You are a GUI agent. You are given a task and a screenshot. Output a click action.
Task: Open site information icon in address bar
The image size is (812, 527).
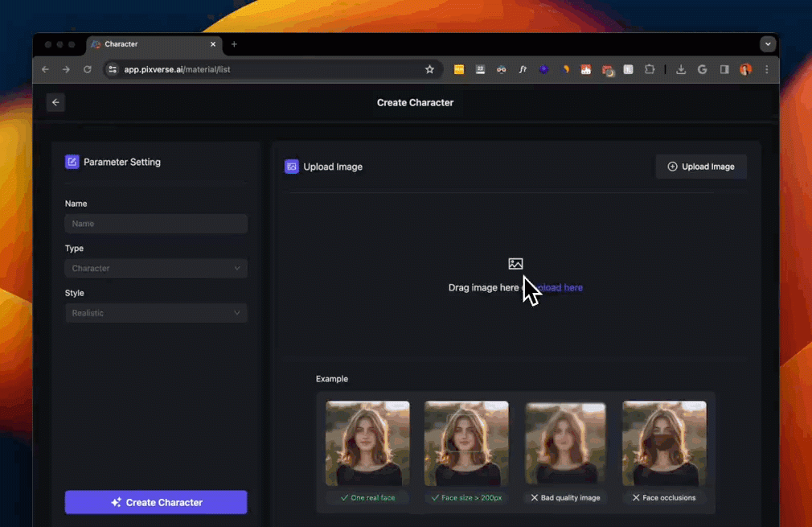click(113, 69)
